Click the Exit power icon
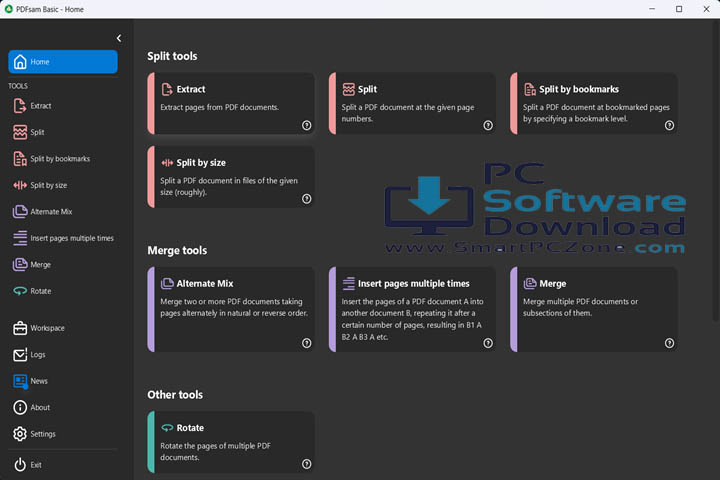The height and width of the screenshot is (480, 720). tap(20, 465)
